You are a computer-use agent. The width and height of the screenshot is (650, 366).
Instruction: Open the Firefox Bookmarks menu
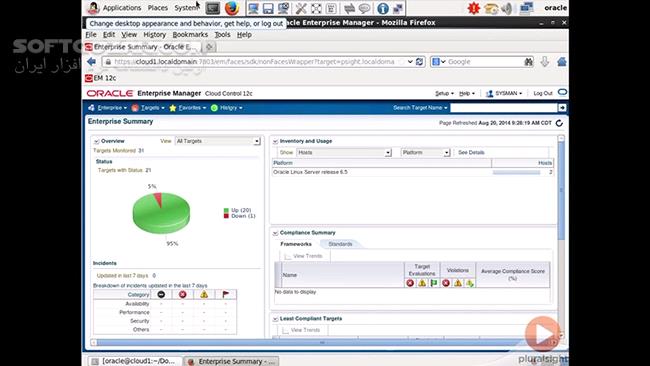pyautogui.click(x=190, y=35)
